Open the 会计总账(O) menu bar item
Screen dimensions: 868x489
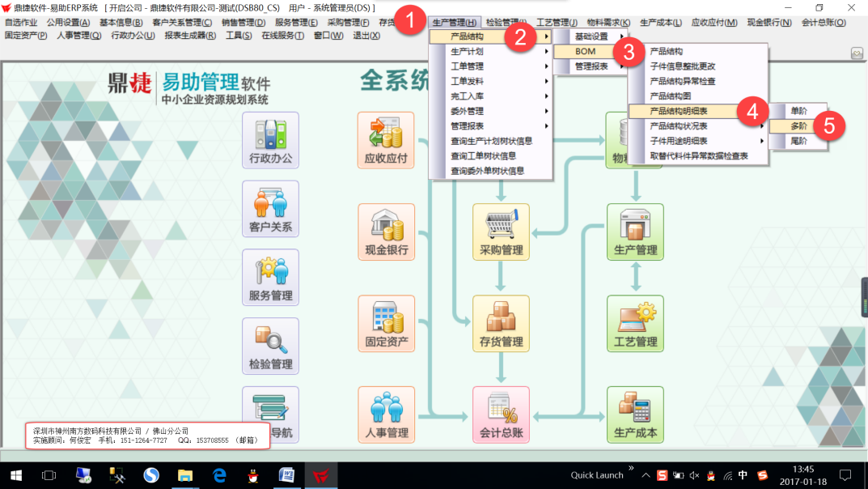[824, 23]
